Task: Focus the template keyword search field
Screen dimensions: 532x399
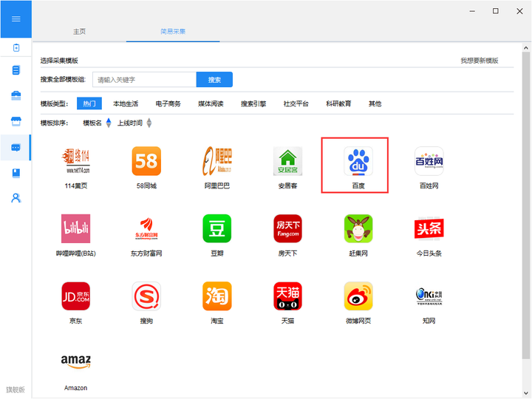Action: [145, 79]
